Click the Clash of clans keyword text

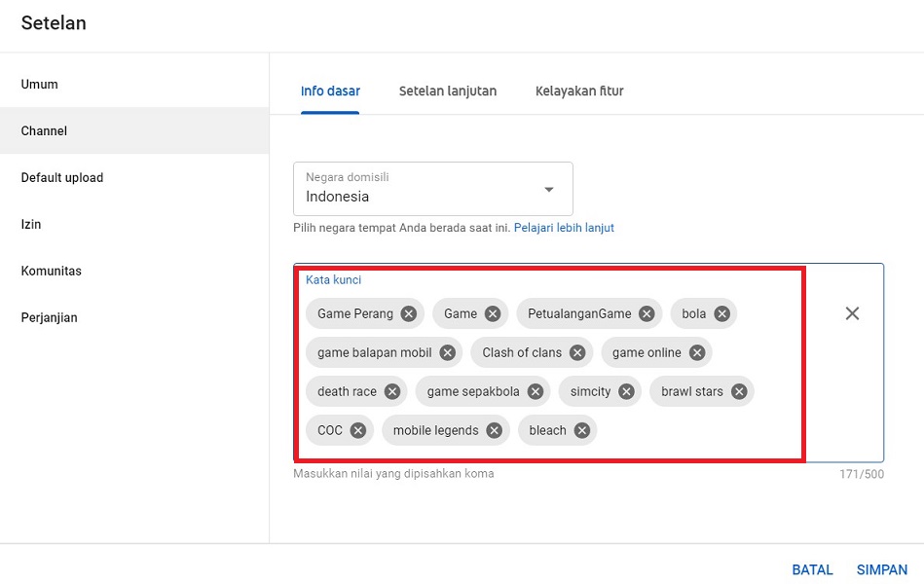click(x=522, y=352)
